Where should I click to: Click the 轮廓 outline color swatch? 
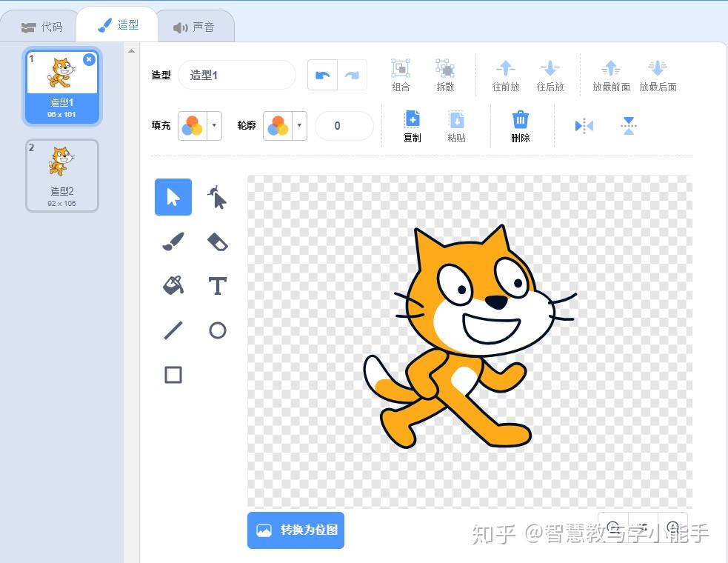pyautogui.click(x=278, y=125)
